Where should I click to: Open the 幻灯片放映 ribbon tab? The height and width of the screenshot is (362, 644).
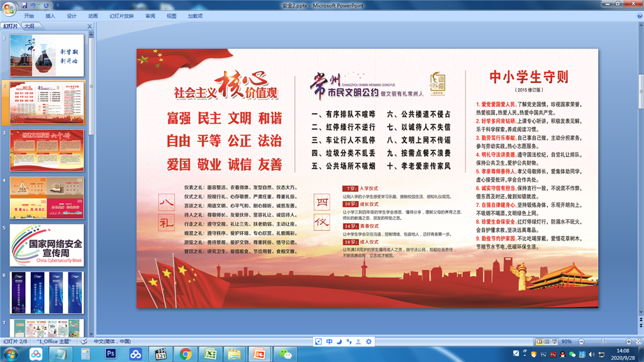[x=121, y=16]
